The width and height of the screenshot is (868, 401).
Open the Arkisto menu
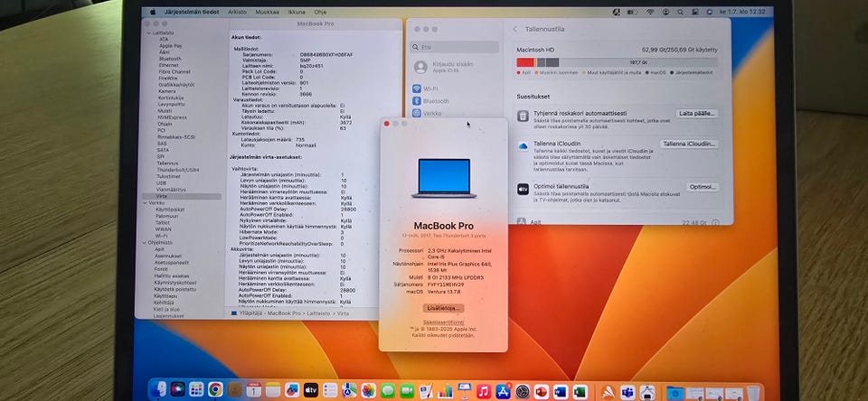click(237, 12)
